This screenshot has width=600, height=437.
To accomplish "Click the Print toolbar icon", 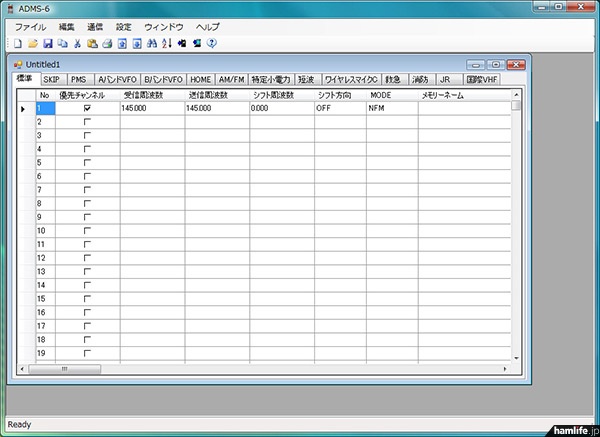I will click(107, 44).
